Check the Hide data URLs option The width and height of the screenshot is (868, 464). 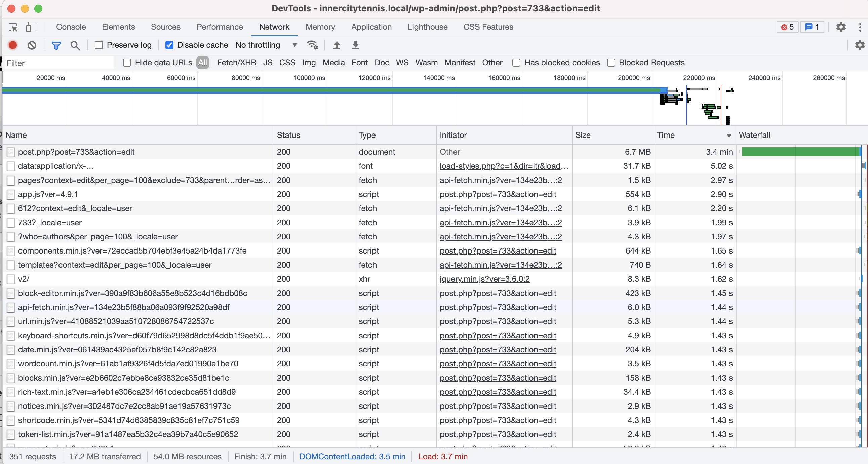click(127, 63)
